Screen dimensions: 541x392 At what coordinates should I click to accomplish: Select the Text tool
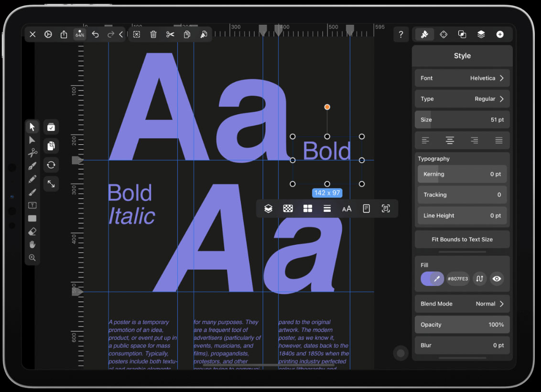click(32, 206)
